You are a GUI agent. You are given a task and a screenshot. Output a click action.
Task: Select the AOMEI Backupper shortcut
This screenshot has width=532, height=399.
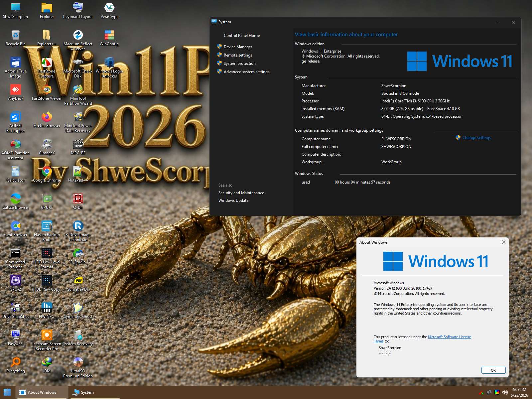(16, 122)
